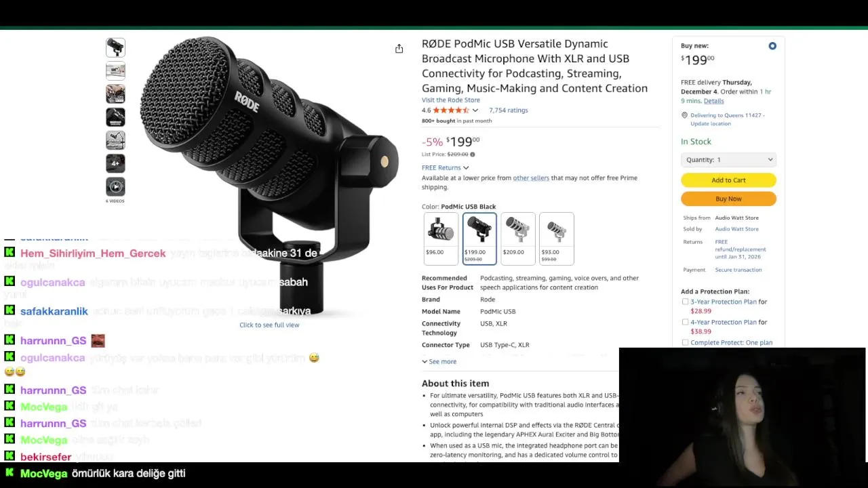Choose the $96.00 color variant swatch
The image size is (868, 488).
(x=440, y=239)
